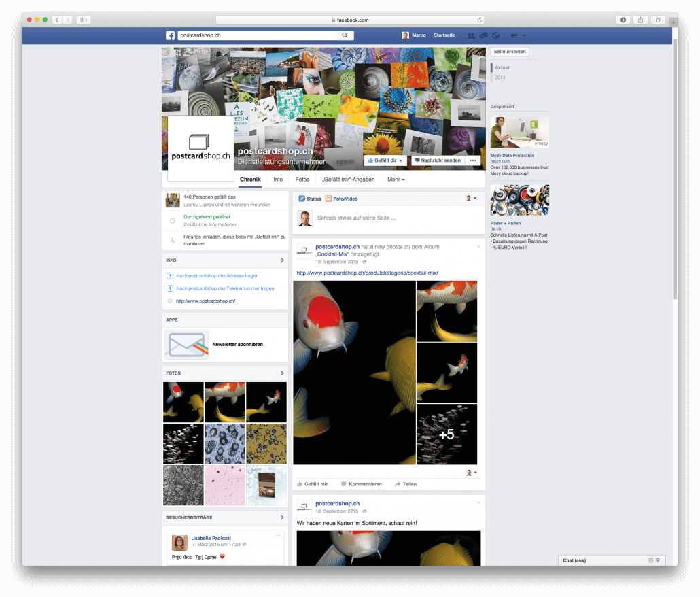Click the Safari address bar
The height and width of the screenshot is (597, 700).
click(350, 20)
